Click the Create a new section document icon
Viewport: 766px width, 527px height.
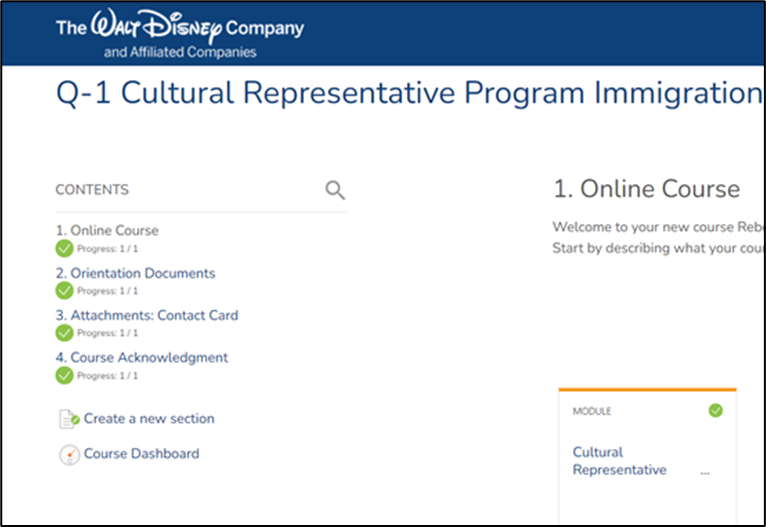point(69,419)
